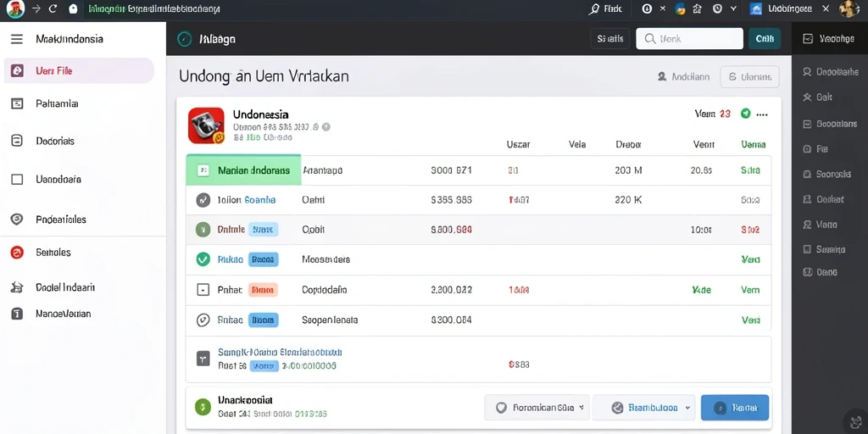Toggle the green circle on Dnlmle row
The height and width of the screenshot is (434, 868).
click(203, 229)
